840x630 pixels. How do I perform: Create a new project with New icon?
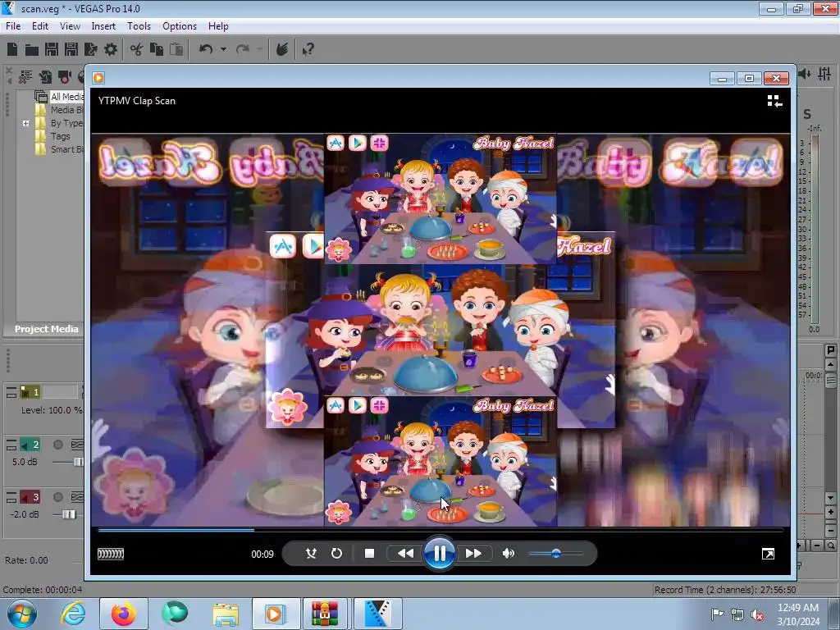[x=12, y=49]
